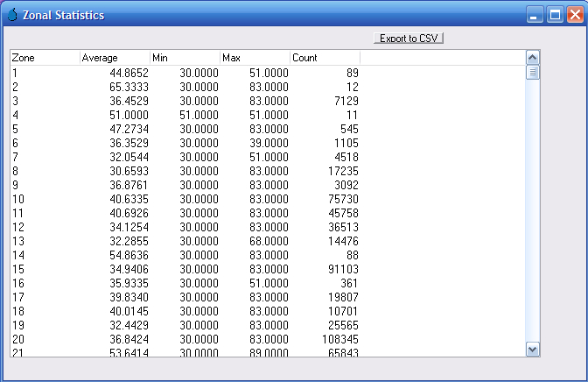
Task: Click the Min value 51.0000 in zone 4
Action: pyautogui.click(x=199, y=115)
